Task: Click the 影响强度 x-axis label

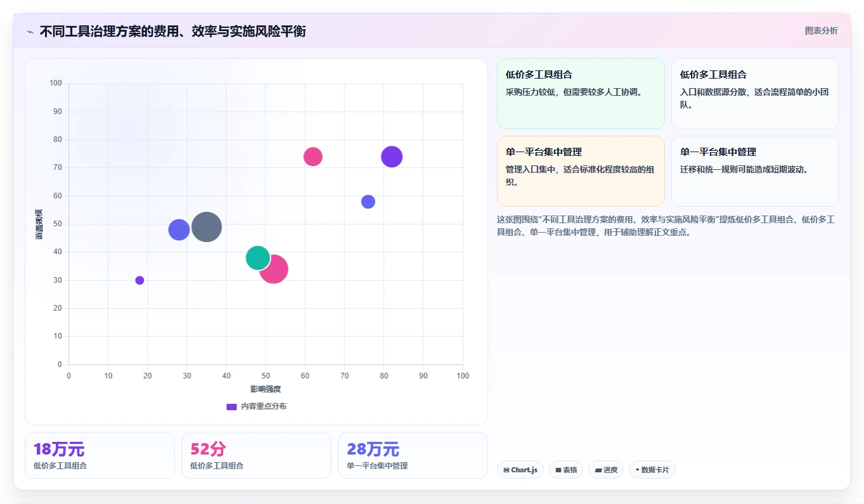Action: 266,389
